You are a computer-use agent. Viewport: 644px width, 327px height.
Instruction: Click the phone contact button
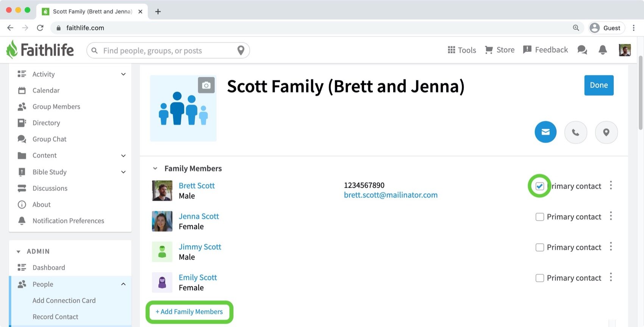click(x=576, y=132)
